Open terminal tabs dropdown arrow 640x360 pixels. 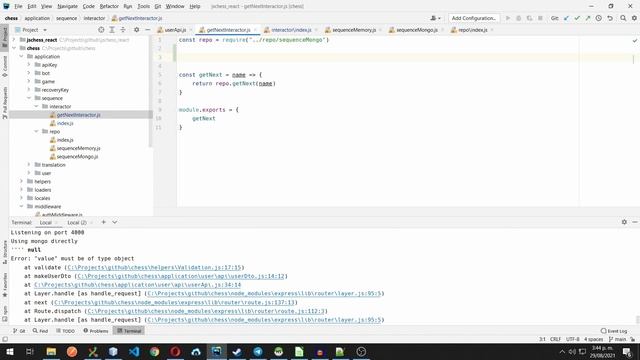coord(115,222)
